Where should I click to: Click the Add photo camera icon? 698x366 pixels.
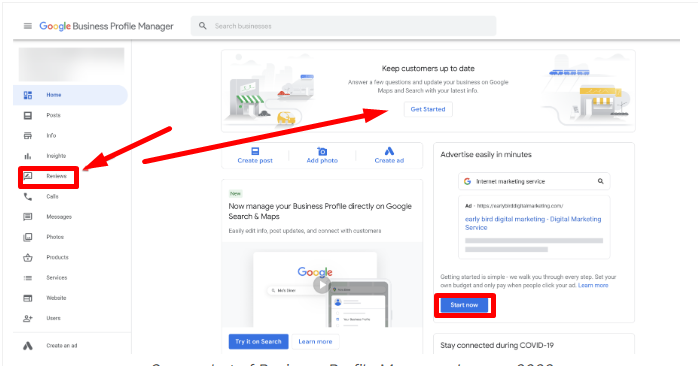pyautogui.click(x=322, y=151)
